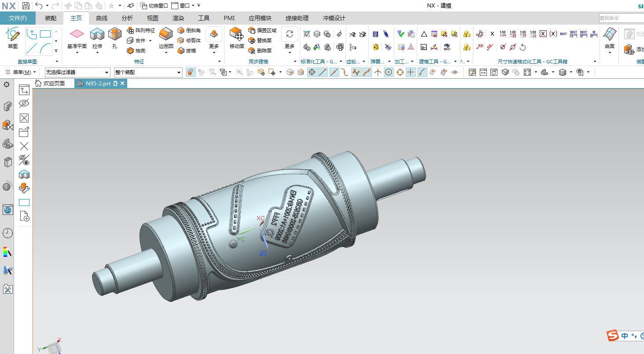Viewport: 644px width, 354px height.
Task: Click the 抽壳 shell tool
Action: 136,51
